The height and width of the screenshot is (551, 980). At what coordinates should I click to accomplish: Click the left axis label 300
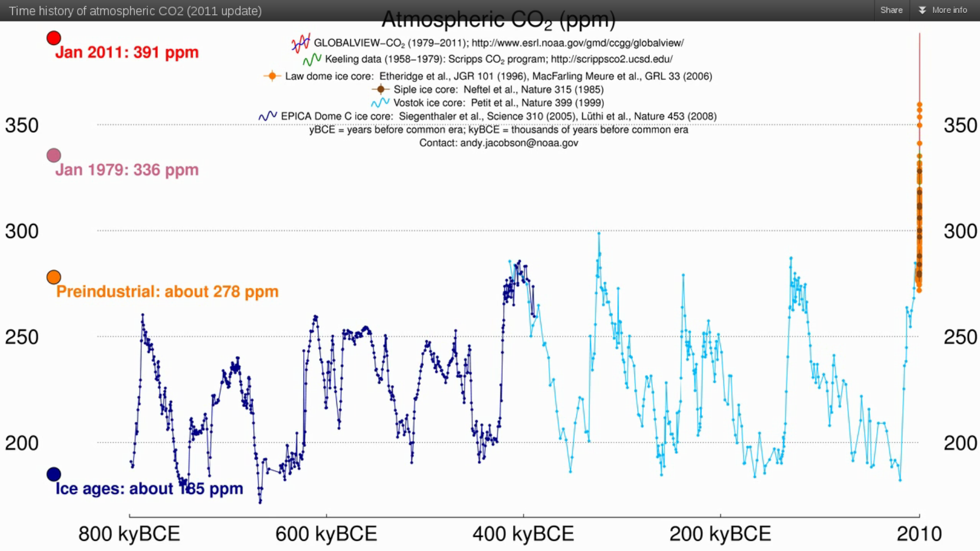tap(22, 231)
